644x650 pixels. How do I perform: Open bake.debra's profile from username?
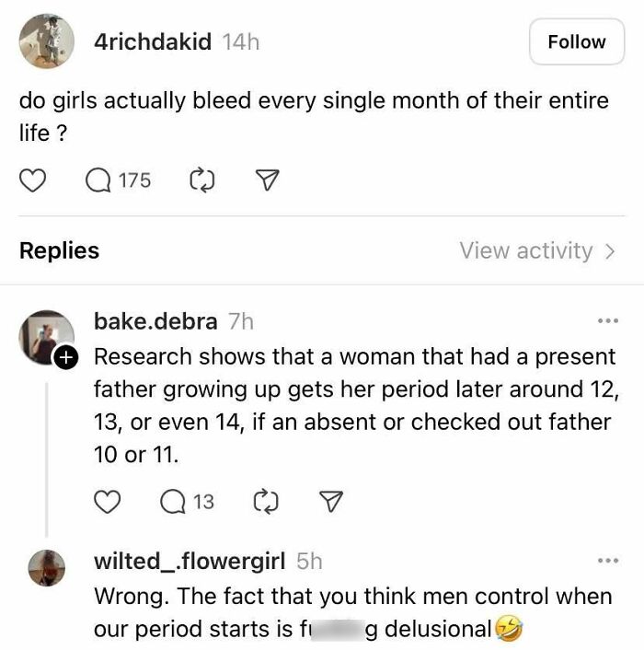pyautogui.click(x=155, y=321)
